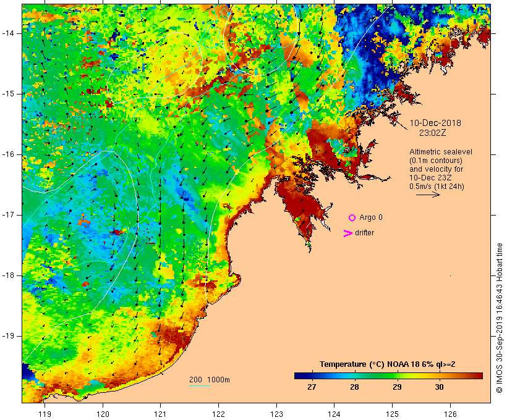Click the '0.5m/s (1kt 24h)' label

click(x=437, y=187)
